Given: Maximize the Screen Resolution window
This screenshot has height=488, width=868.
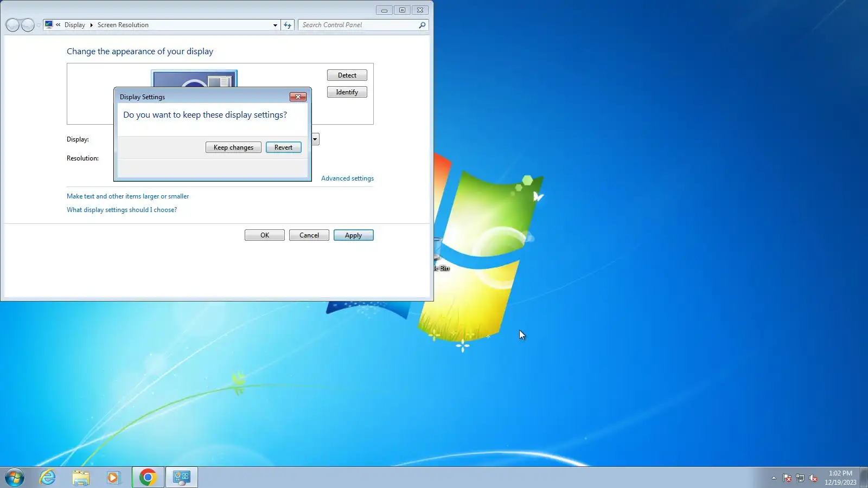Looking at the screenshot, I should pyautogui.click(x=402, y=10).
